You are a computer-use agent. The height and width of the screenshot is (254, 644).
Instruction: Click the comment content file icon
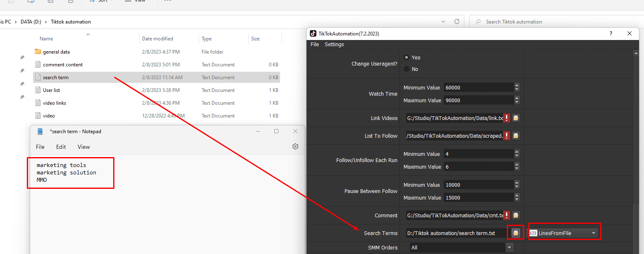point(38,64)
